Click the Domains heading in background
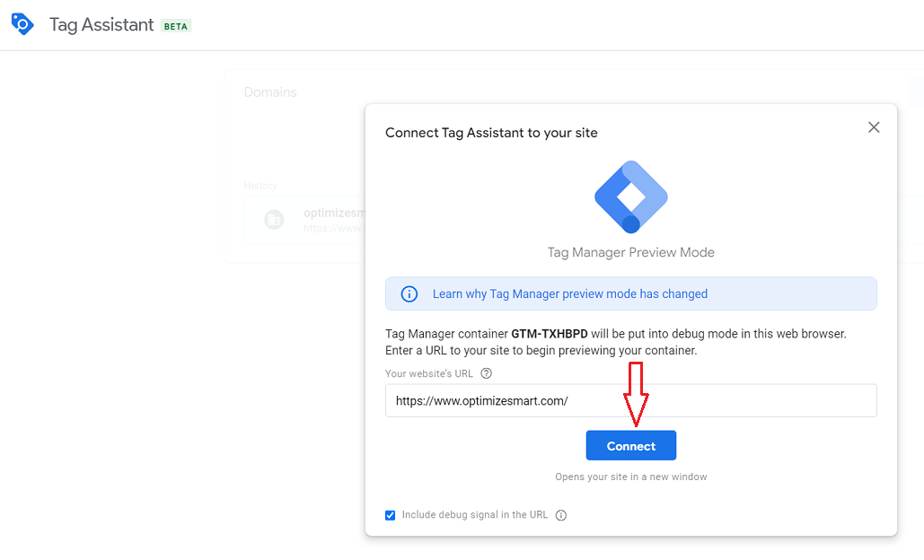The height and width of the screenshot is (560, 924). coord(270,92)
